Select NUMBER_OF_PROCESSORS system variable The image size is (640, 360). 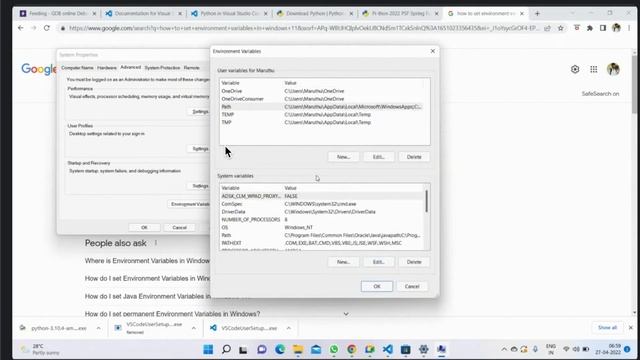tap(322, 220)
